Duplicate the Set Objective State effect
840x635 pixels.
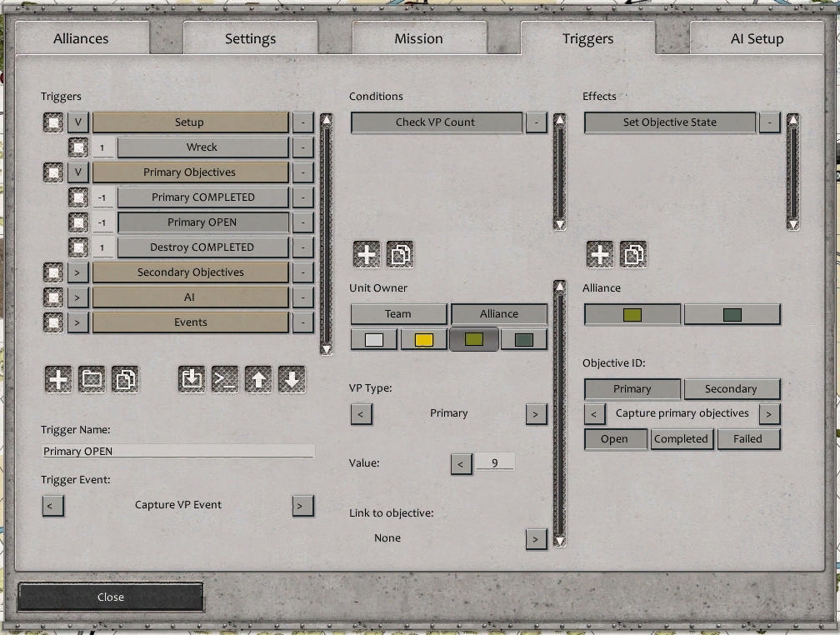(x=633, y=254)
